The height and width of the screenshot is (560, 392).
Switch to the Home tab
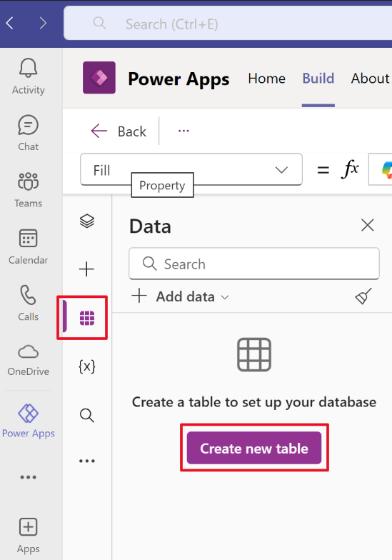click(267, 79)
